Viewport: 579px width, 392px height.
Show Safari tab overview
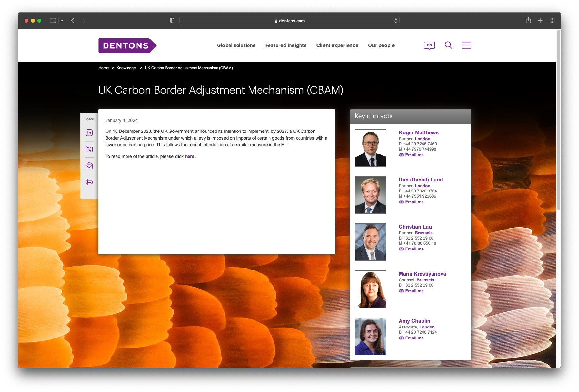pos(552,21)
